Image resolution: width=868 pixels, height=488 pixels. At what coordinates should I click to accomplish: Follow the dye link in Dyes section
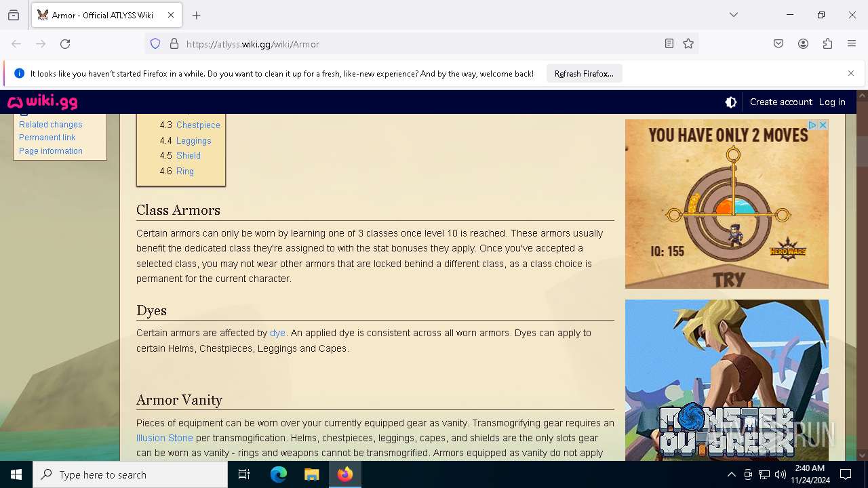(x=277, y=333)
